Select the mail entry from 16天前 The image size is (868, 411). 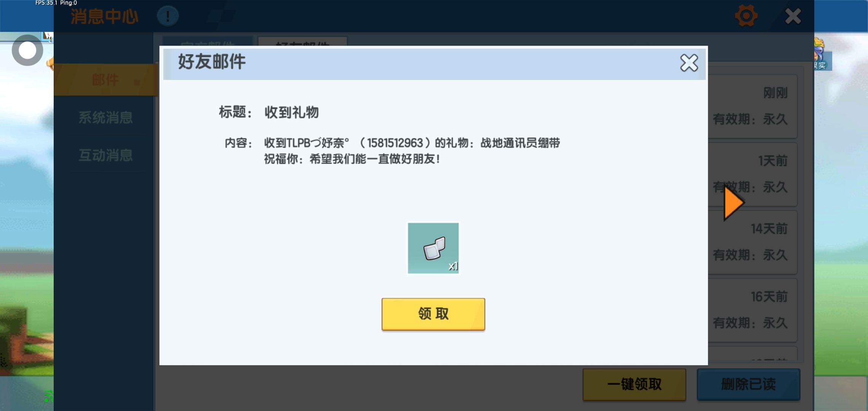[753, 310]
